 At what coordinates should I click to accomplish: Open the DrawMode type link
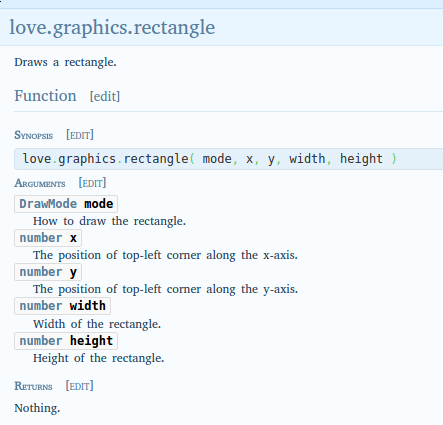[48, 204]
